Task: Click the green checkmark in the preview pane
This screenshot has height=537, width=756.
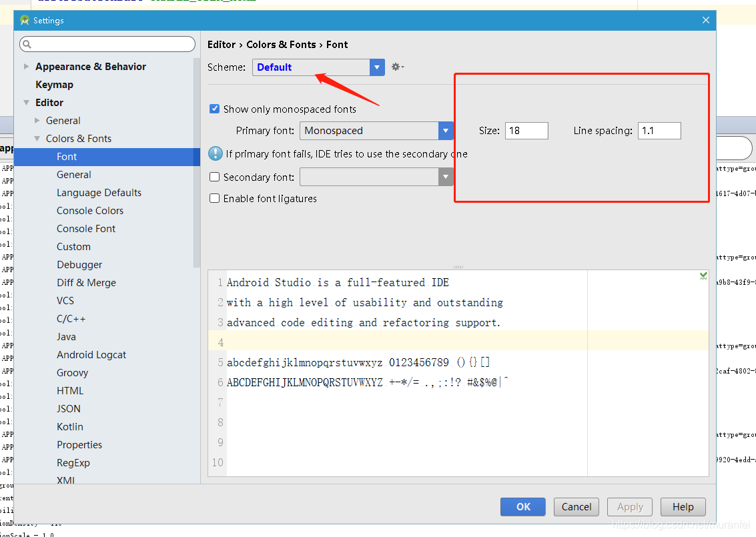Action: (703, 276)
